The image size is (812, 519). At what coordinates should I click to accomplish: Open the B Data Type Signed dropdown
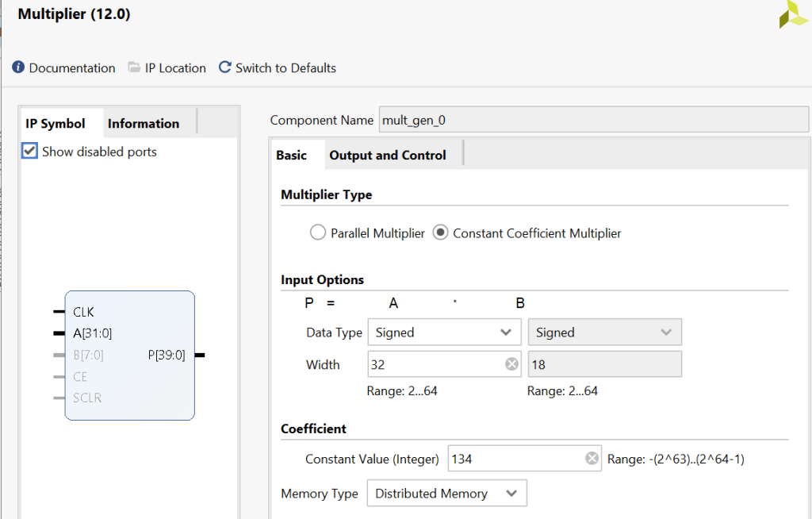click(604, 333)
